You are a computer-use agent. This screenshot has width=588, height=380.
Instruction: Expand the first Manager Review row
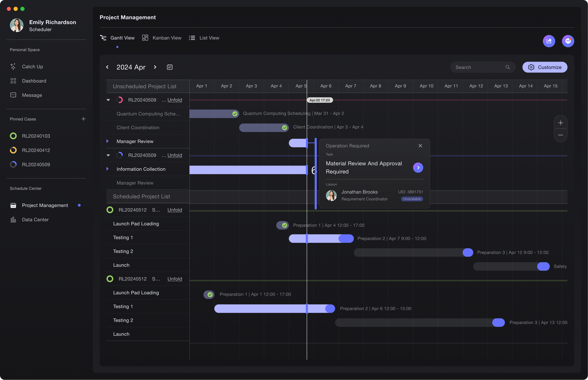tap(107, 141)
